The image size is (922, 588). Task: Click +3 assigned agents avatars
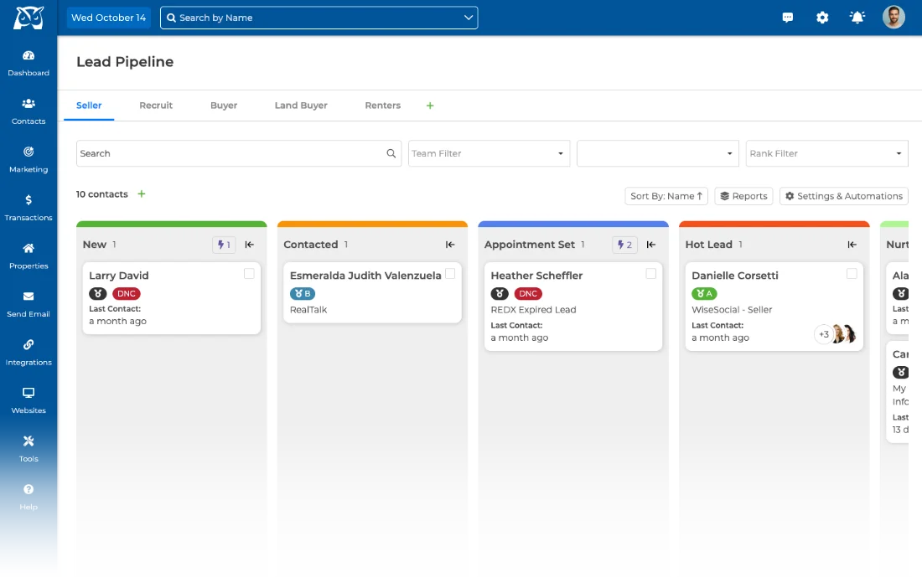point(835,334)
